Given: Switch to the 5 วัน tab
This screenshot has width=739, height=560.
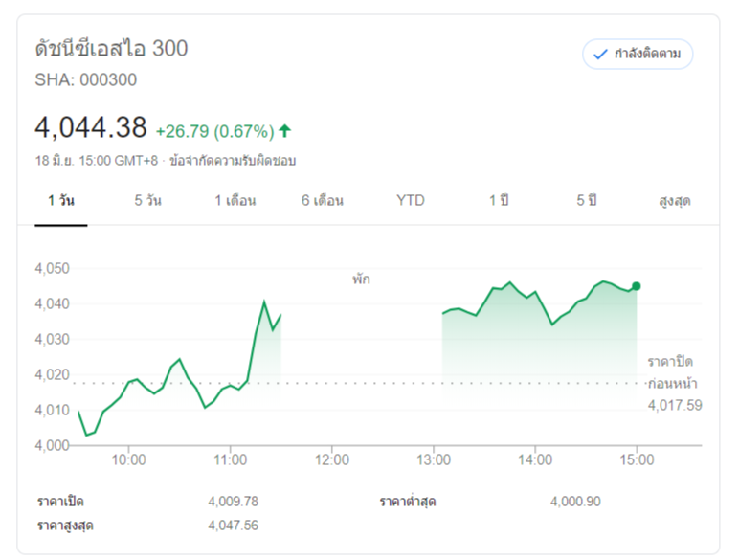Looking at the screenshot, I should (x=147, y=201).
